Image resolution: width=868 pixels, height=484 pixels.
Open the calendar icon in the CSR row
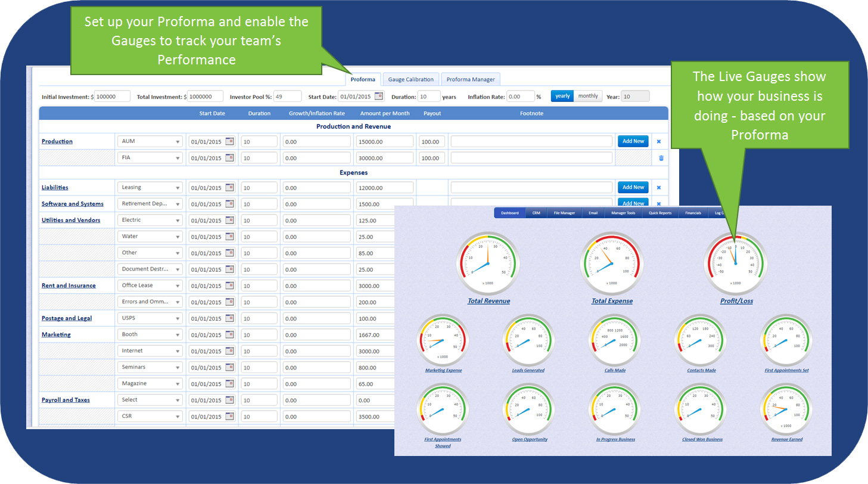(229, 416)
